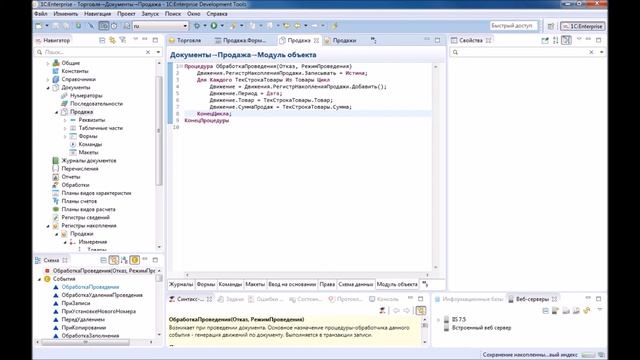Select Константы in the navigator tree

tap(75, 71)
